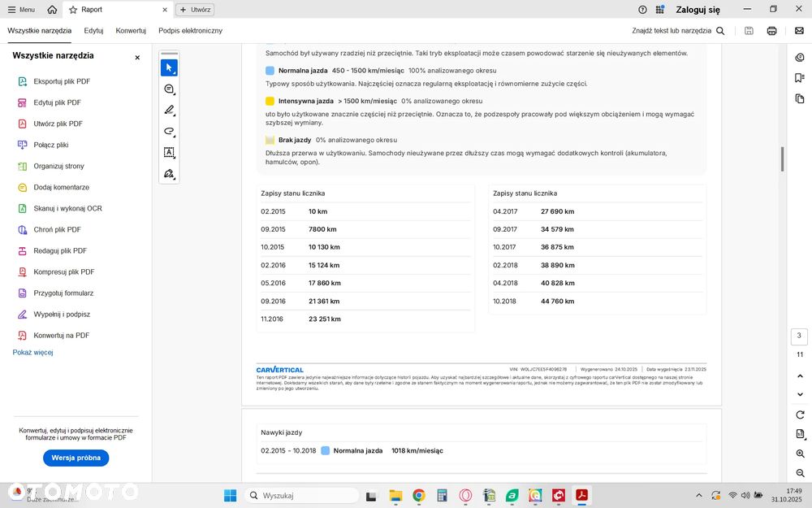Go to previous page arrow

pos(800,376)
